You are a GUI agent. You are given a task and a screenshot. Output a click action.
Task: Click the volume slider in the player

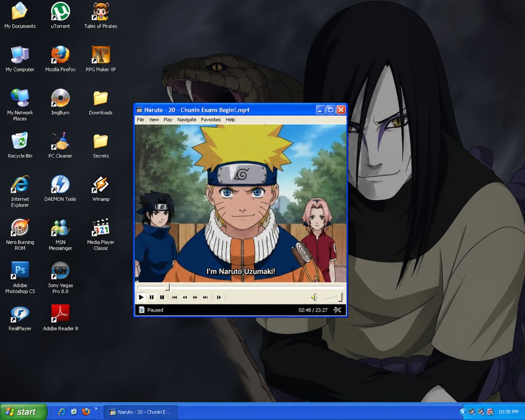(x=333, y=297)
